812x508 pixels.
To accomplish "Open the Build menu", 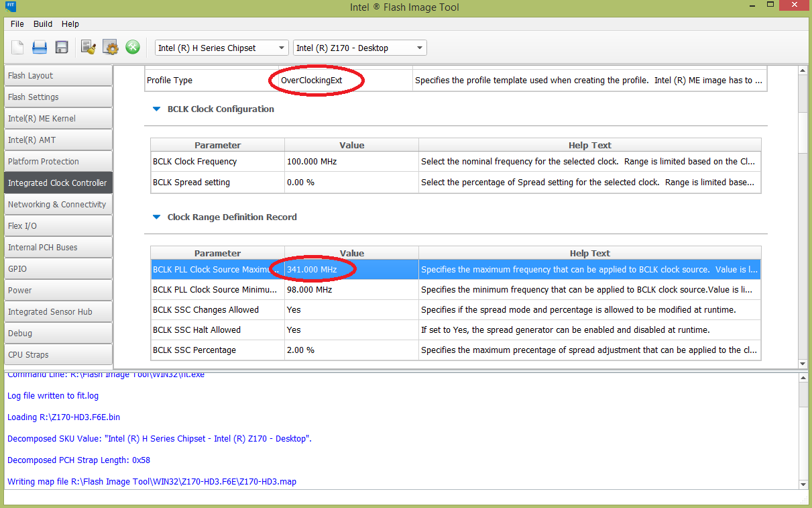I will point(43,23).
